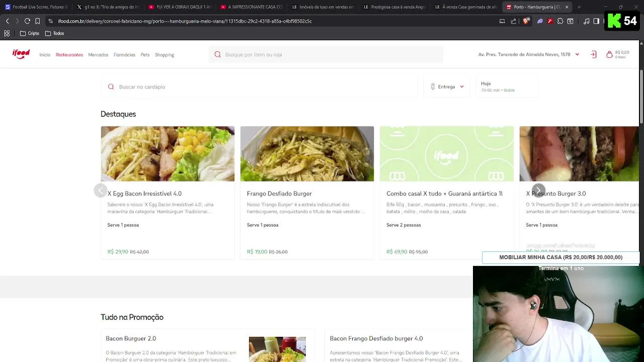This screenshot has height=362, width=644.
Task: Open the Início menu item
Action: click(45, 55)
